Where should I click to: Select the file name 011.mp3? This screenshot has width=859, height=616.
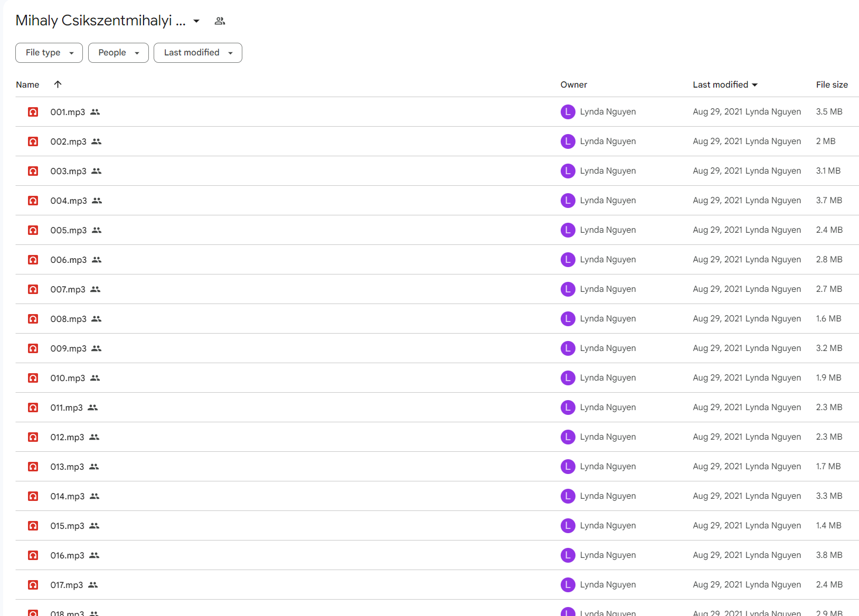click(x=67, y=407)
